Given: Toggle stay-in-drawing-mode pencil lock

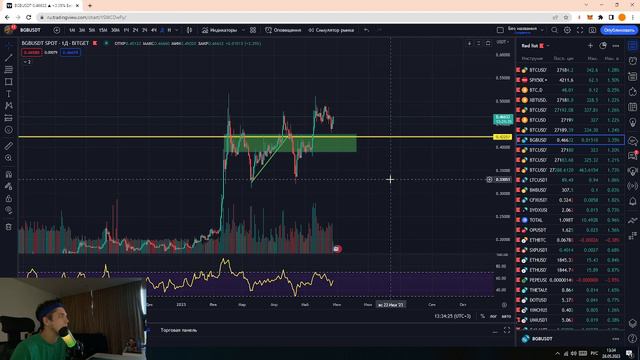Looking at the screenshot, I should coord(9,187).
